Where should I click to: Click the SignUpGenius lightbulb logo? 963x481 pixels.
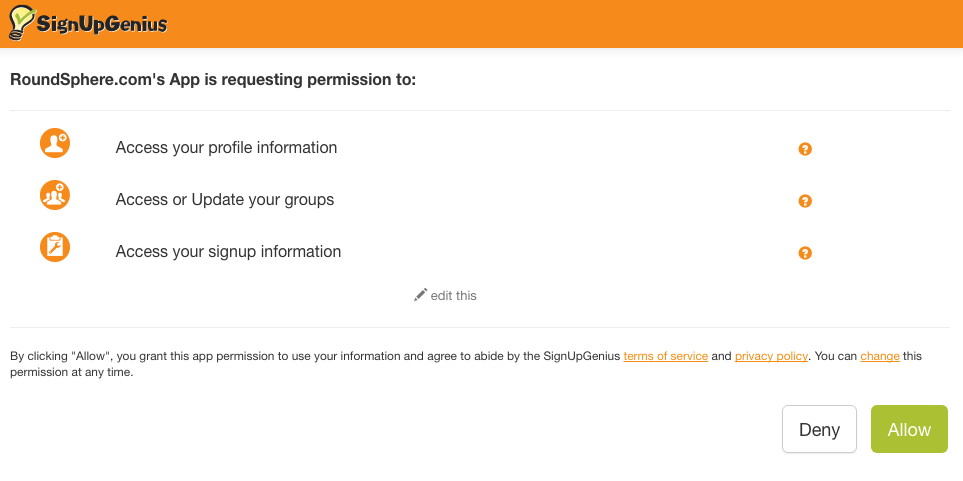(x=22, y=23)
